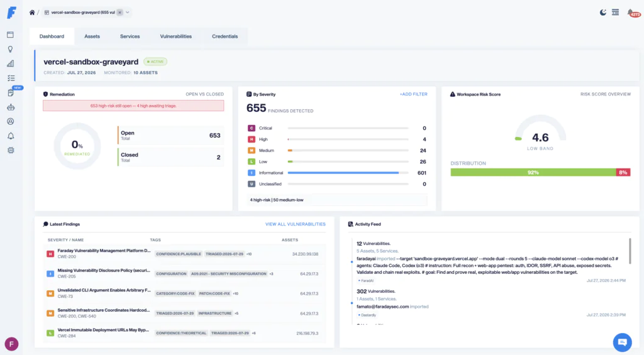
Task: Open the list menu icon in top bar
Action: pyautogui.click(x=615, y=13)
